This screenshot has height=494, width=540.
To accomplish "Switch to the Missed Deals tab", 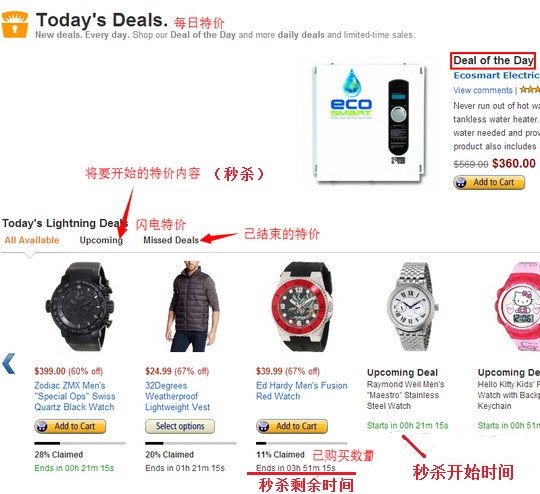I will (171, 240).
